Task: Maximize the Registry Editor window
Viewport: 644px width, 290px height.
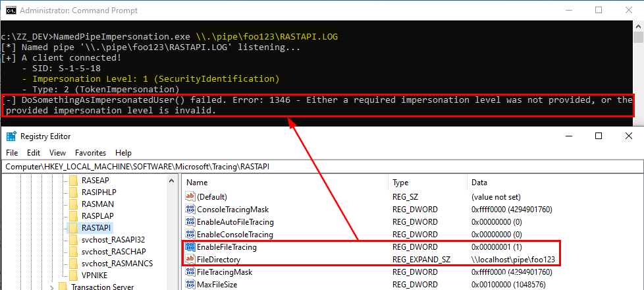Action: tap(598, 136)
